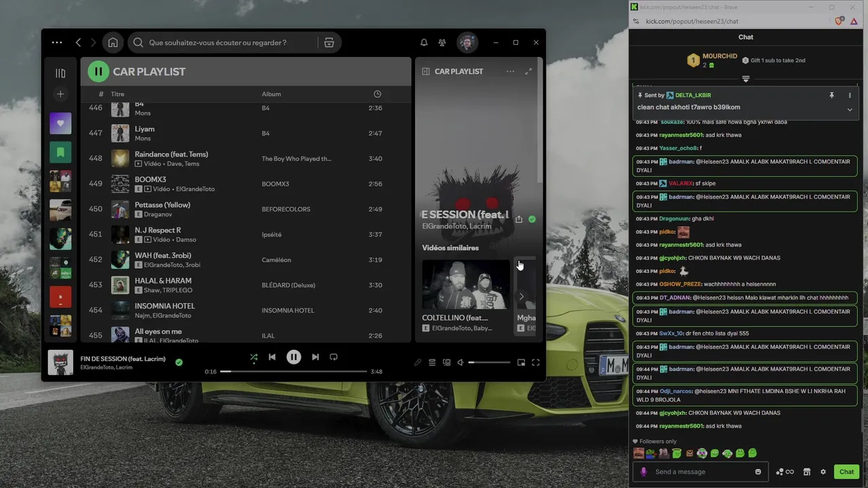Image resolution: width=868 pixels, height=488 pixels.
Task: Open the Spotify three-dot menu
Action: pyautogui.click(x=57, y=43)
